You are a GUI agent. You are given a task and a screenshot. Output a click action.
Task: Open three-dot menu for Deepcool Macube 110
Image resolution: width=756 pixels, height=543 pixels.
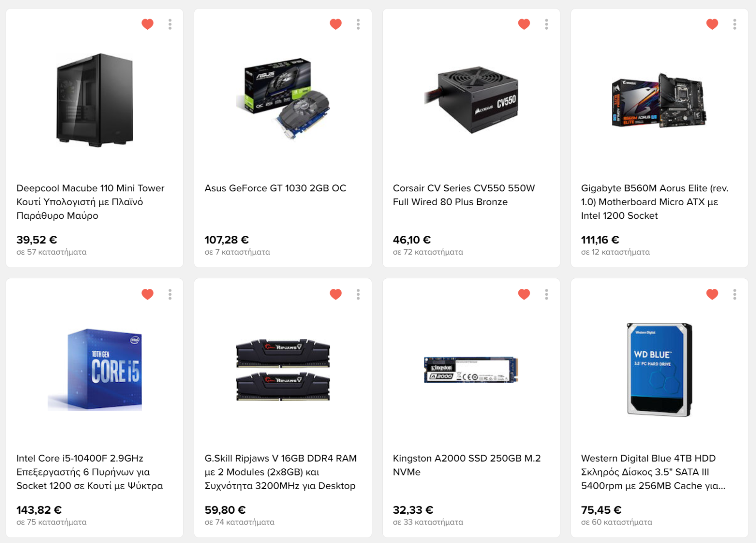pyautogui.click(x=170, y=24)
